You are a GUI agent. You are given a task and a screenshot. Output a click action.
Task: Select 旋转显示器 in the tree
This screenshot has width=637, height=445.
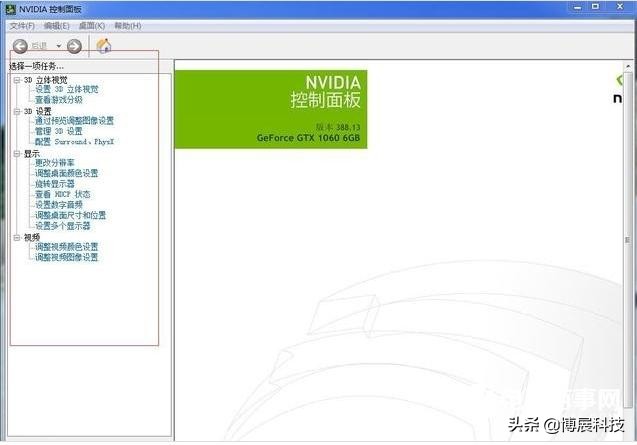(55, 184)
